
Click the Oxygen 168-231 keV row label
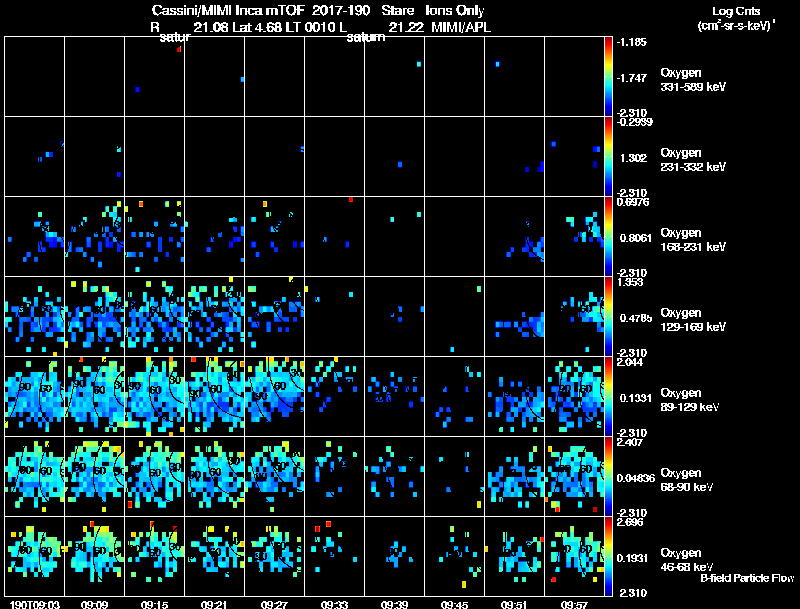coord(693,240)
